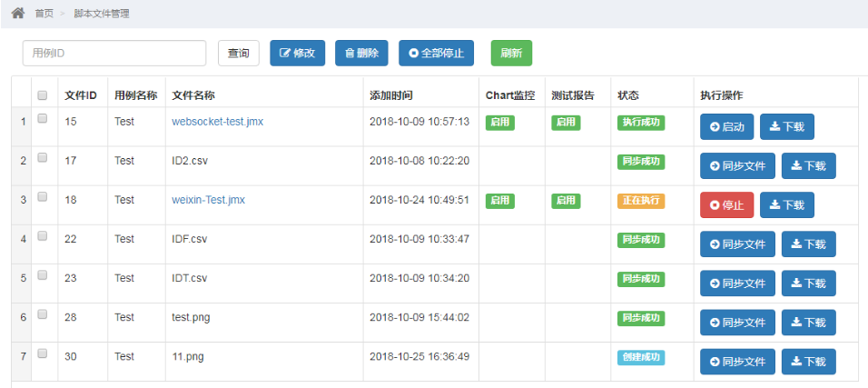Click 用例名称 column header
Screen dimensions: 868x388
click(x=135, y=95)
